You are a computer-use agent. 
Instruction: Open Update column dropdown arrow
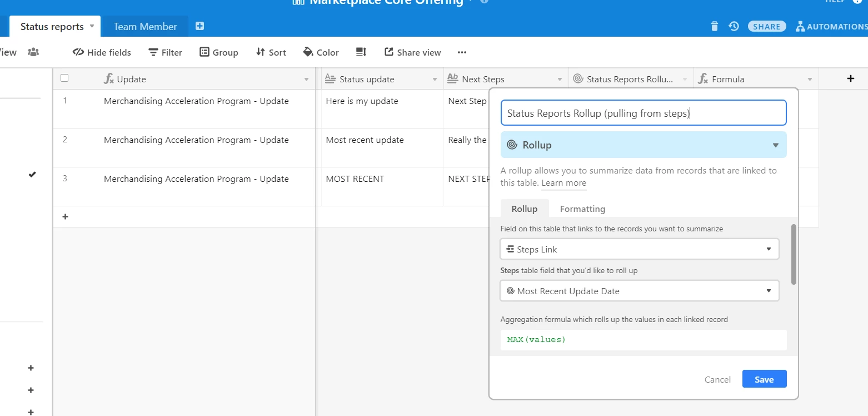coord(306,80)
